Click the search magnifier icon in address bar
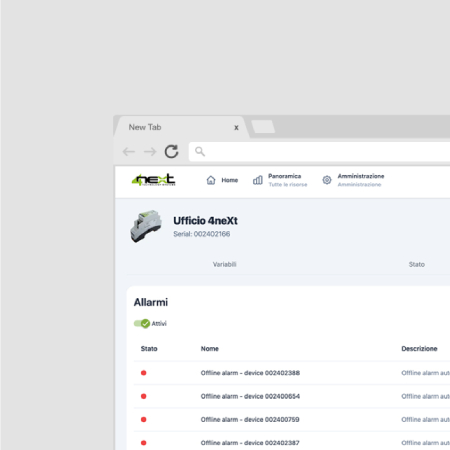This screenshot has height=450, width=450. click(200, 151)
